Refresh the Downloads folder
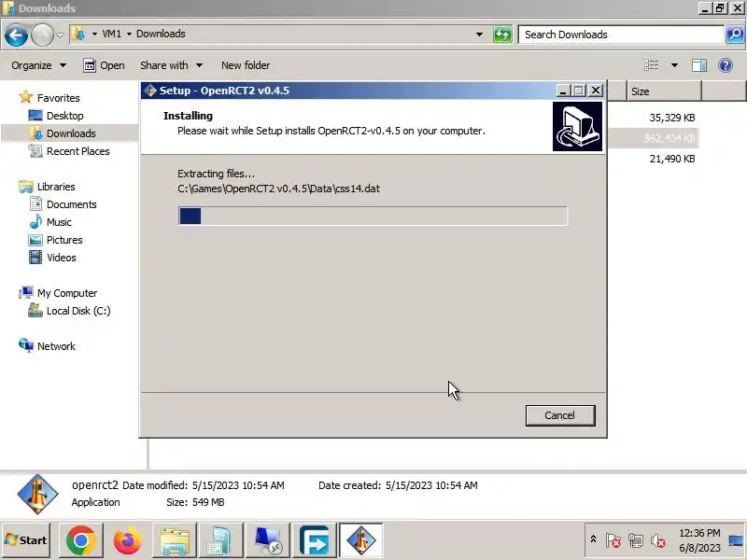 [502, 35]
